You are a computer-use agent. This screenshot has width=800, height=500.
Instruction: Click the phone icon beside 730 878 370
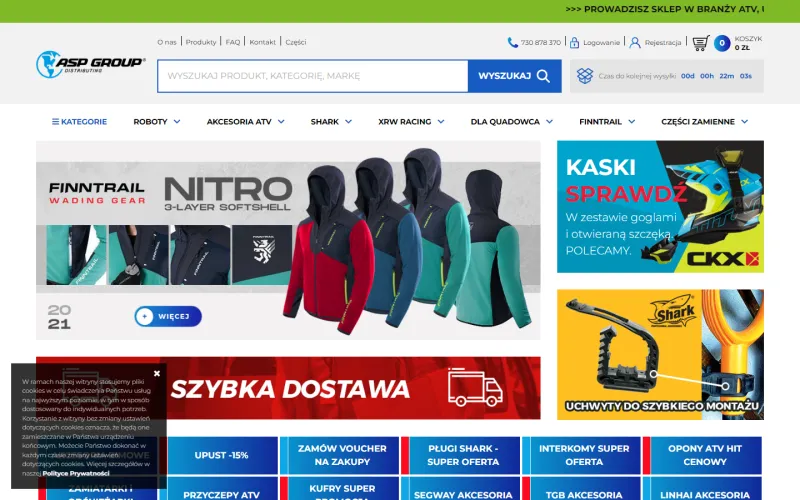tap(512, 42)
